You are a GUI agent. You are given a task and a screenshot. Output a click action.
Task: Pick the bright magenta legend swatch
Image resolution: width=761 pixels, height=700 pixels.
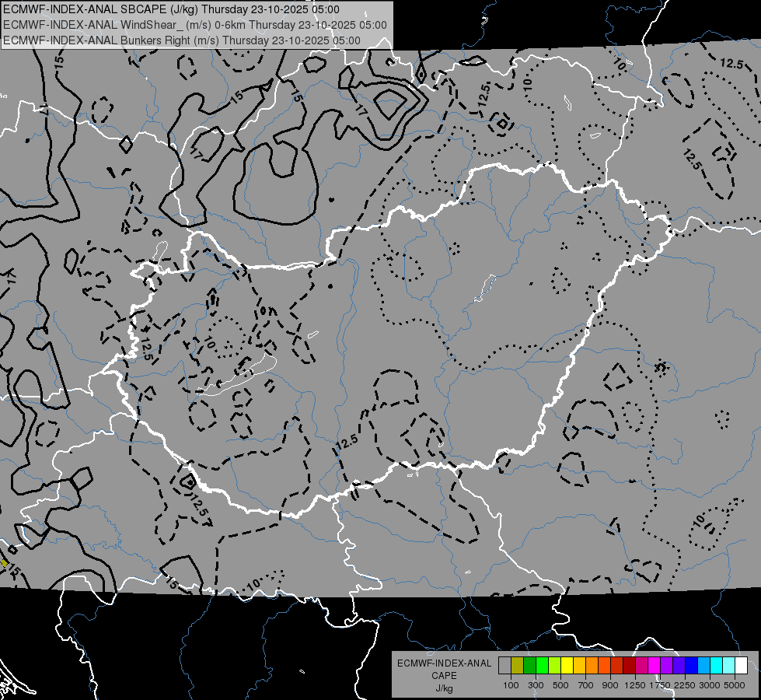pos(655,665)
